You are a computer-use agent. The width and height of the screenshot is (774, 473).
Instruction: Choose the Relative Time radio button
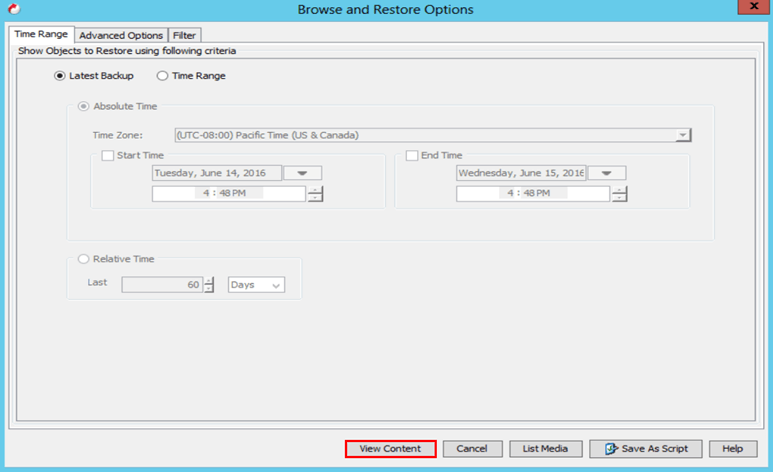click(84, 259)
